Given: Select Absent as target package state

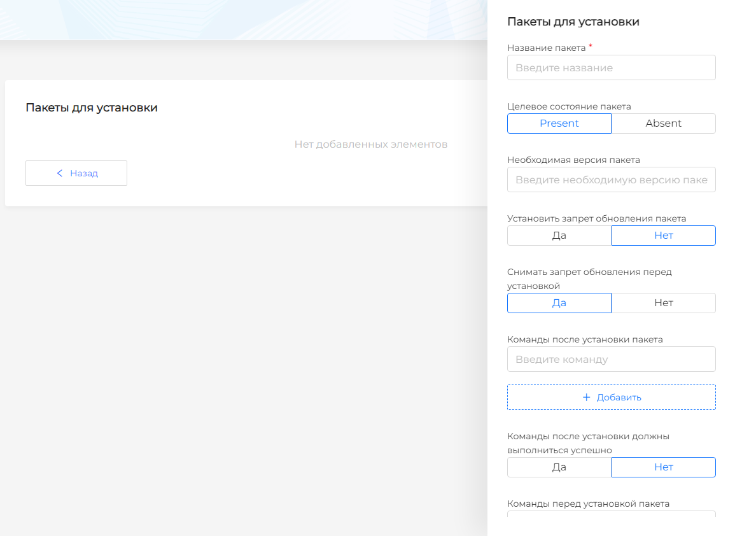Looking at the screenshot, I should point(663,123).
